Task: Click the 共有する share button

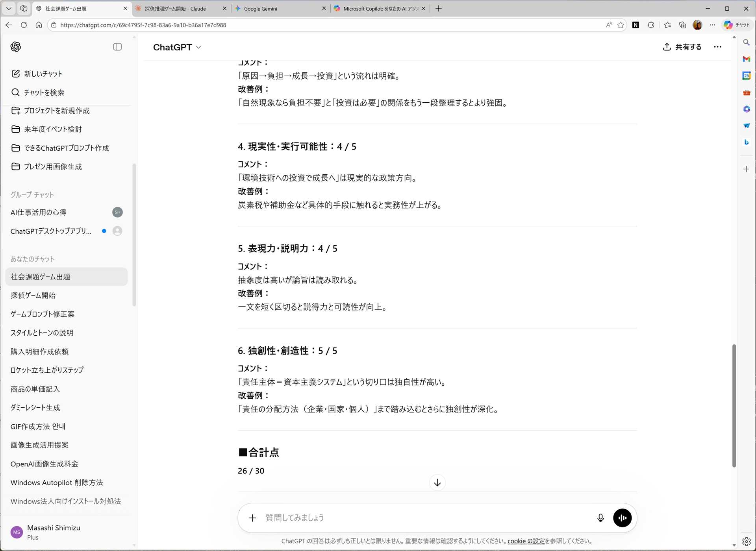Action: 682,47
